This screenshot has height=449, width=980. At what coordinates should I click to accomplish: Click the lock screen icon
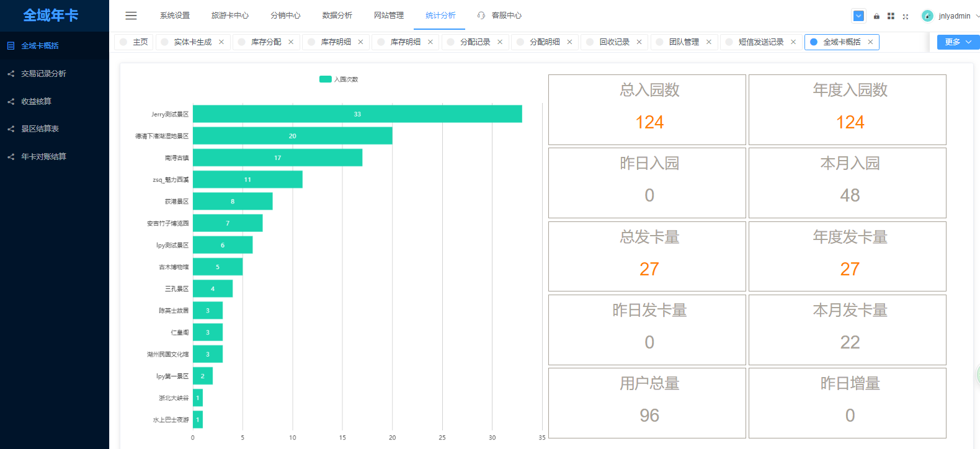(x=876, y=16)
